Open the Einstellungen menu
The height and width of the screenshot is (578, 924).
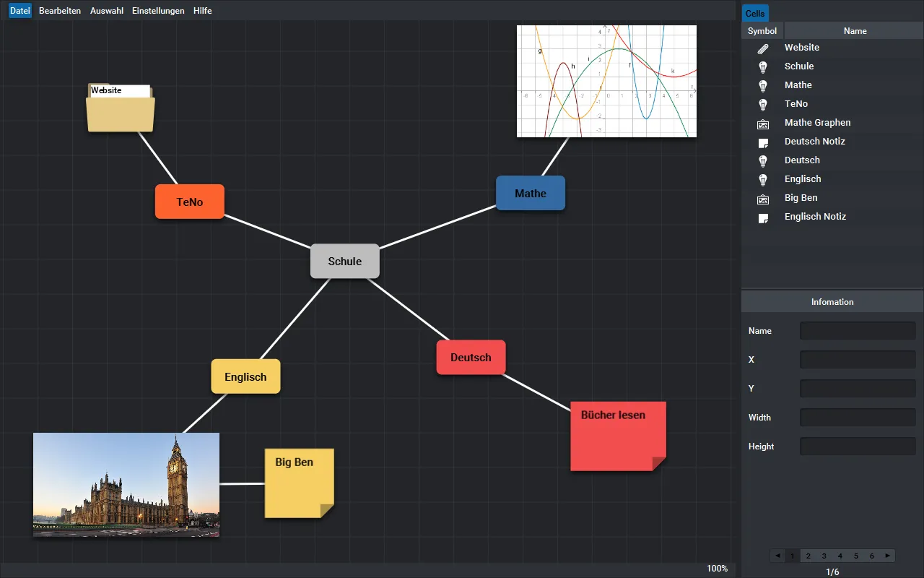coord(158,11)
